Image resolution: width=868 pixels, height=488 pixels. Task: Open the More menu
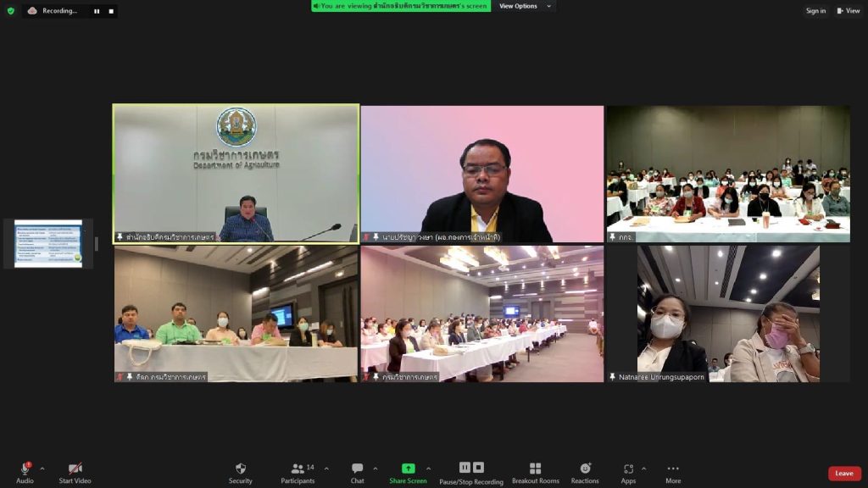672,469
